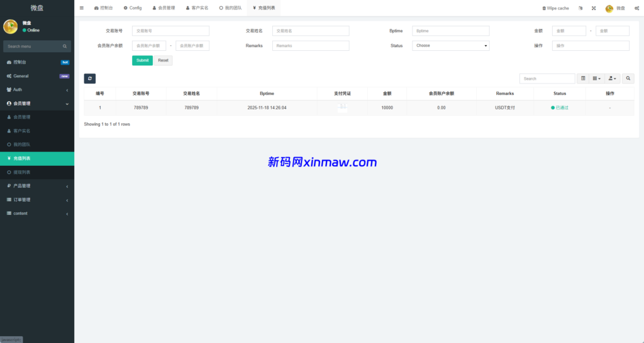This screenshot has height=343, width=644.
Task: Focus the Search menu sidebar field
Action: [x=33, y=46]
